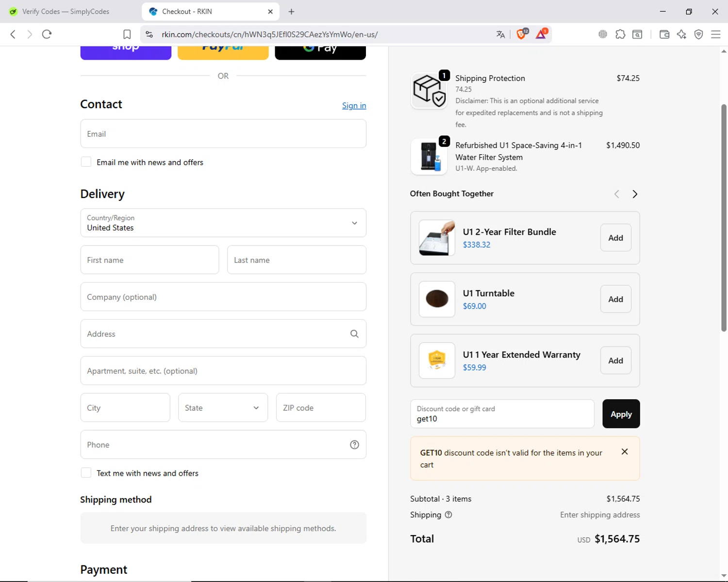Click the total $1,564.75 amount
The width and height of the screenshot is (728, 582).
(x=617, y=539)
